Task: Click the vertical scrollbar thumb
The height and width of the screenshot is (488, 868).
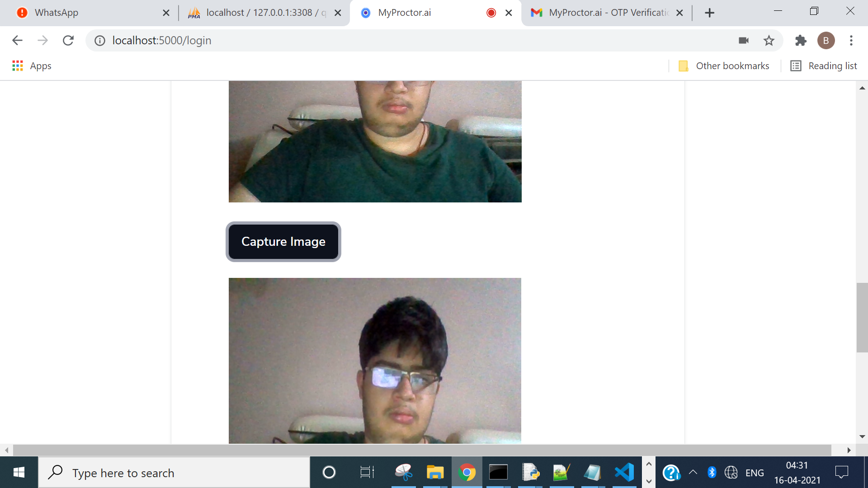Action: [x=862, y=317]
